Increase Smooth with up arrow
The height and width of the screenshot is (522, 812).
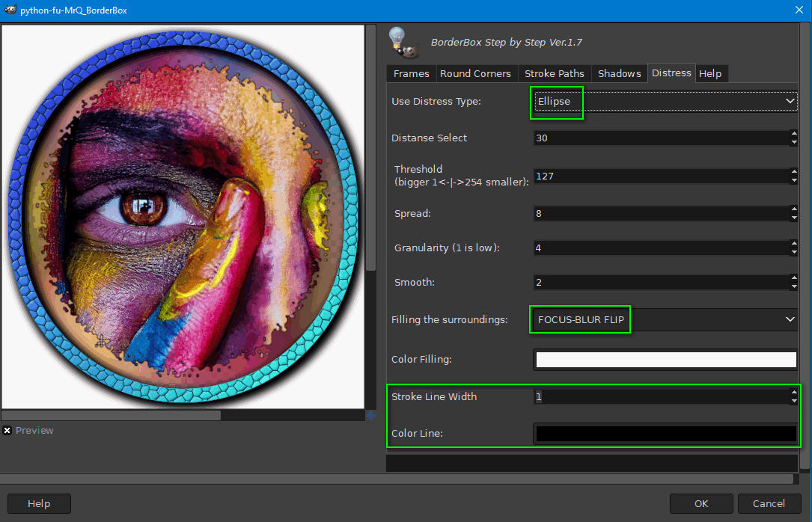(x=794, y=277)
